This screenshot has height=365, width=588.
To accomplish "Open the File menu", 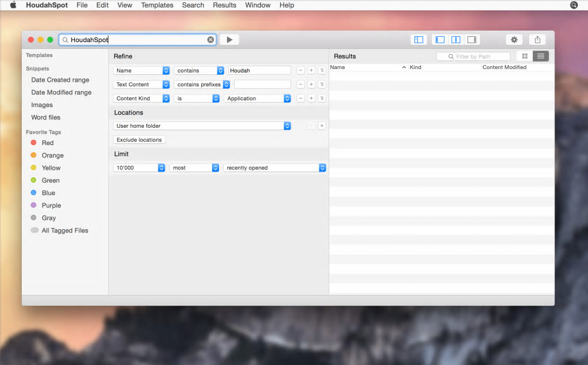I will (x=82, y=5).
